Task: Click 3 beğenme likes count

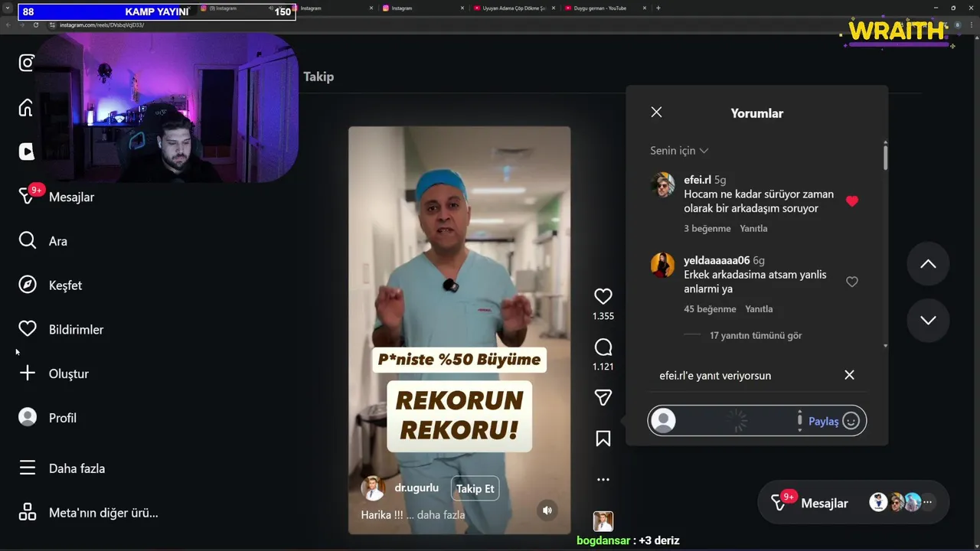Action: tap(707, 229)
